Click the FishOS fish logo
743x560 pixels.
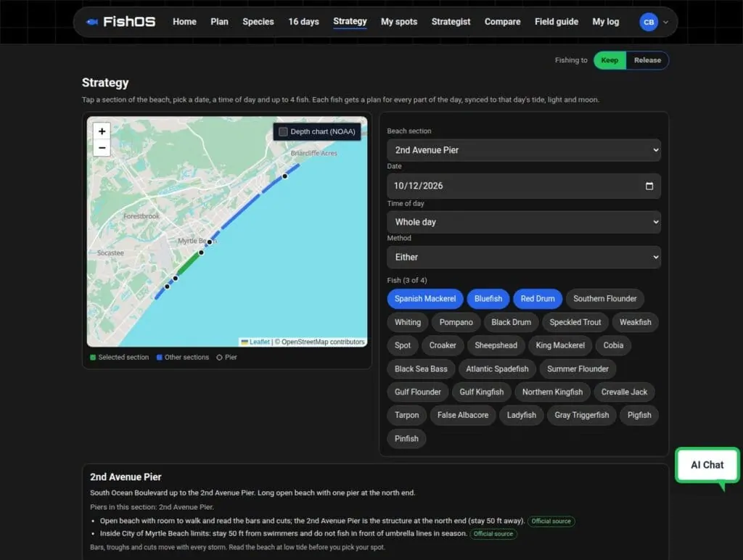tap(92, 22)
